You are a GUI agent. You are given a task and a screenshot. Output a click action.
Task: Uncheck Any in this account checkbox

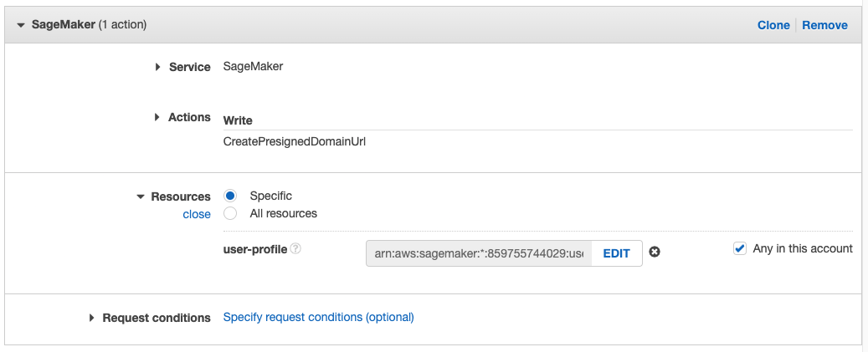click(739, 248)
